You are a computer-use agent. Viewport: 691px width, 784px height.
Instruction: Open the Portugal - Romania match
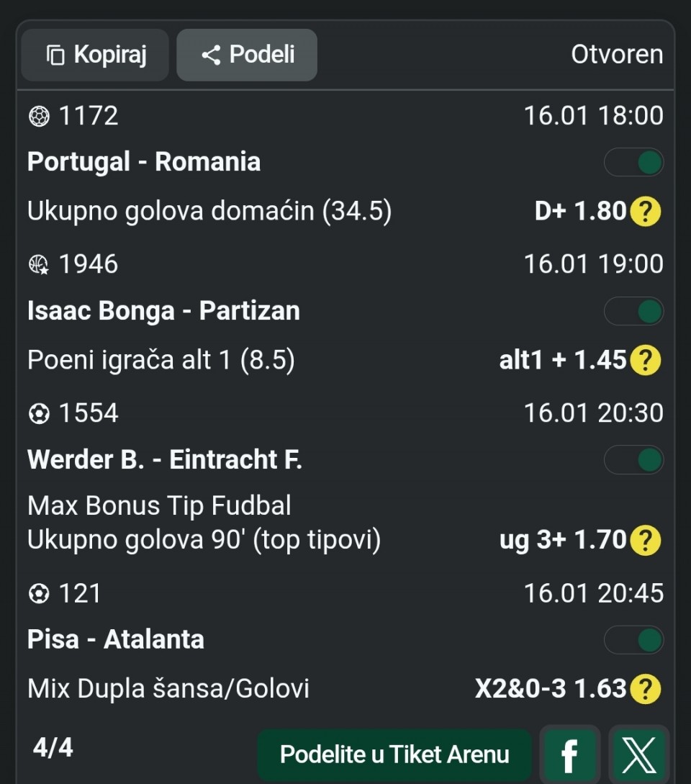click(144, 162)
